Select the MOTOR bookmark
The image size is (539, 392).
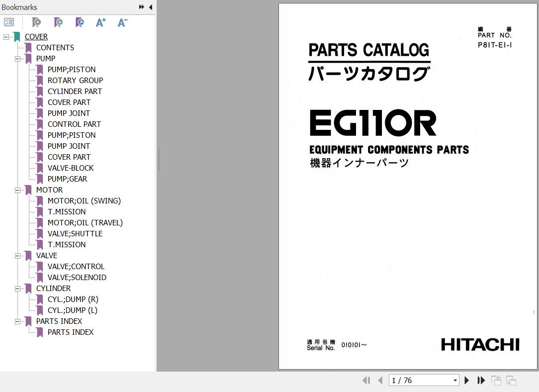click(50, 190)
